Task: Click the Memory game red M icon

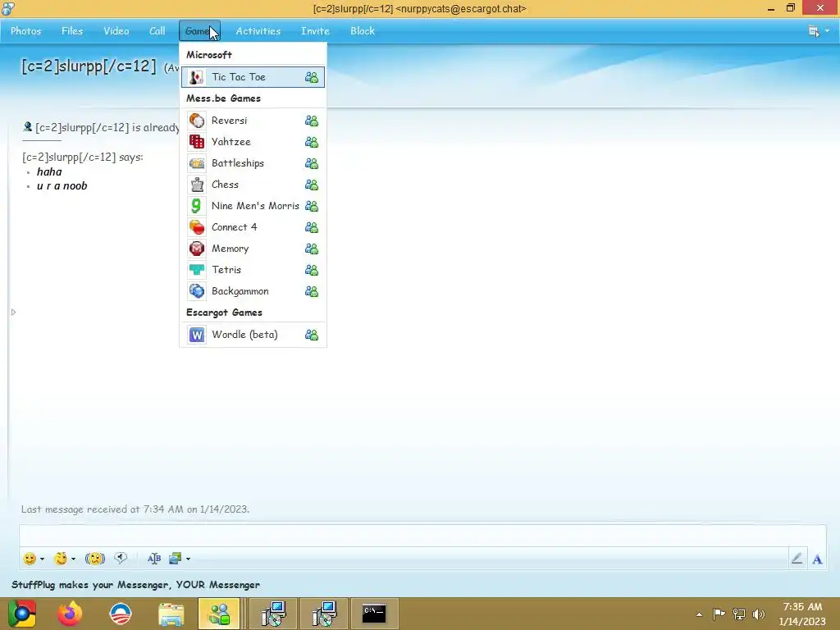Action: click(x=197, y=249)
